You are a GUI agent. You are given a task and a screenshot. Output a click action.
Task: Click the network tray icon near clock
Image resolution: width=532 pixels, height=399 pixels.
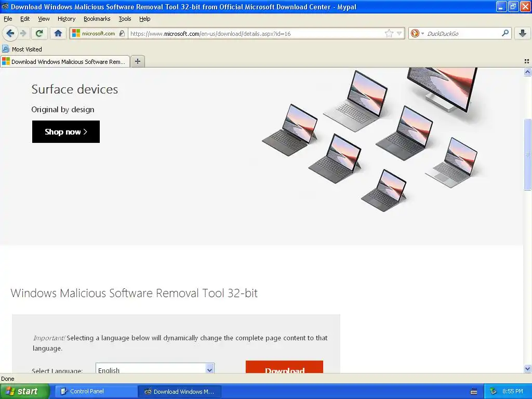tap(494, 391)
